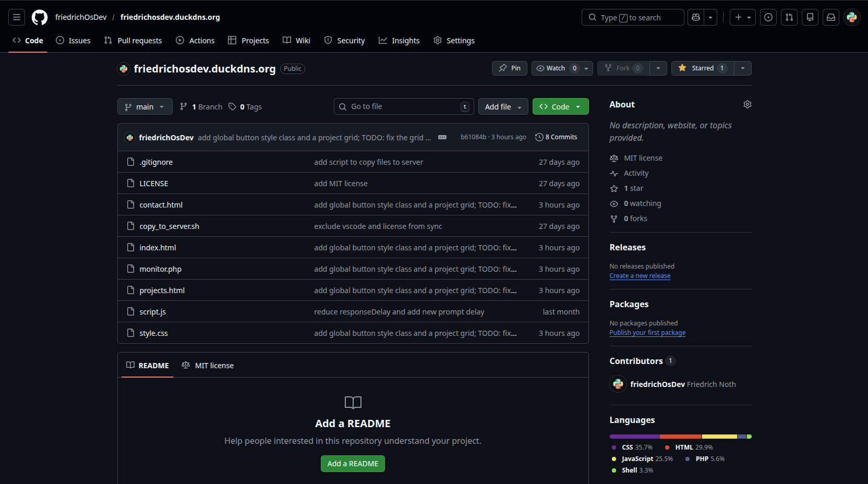Screen dimensions: 868x484
Task: Expand the Fork options dropdown arrow
Action: 658,68
